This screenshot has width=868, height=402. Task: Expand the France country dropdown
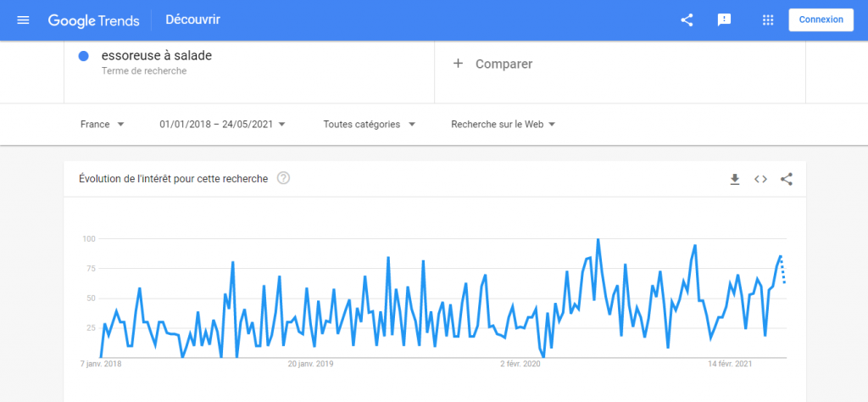[102, 124]
